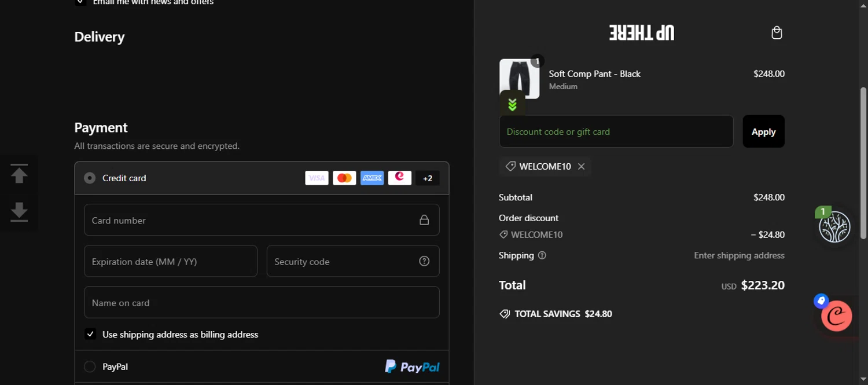Click the Amex card icon
The image size is (868, 385).
pyautogui.click(x=372, y=178)
